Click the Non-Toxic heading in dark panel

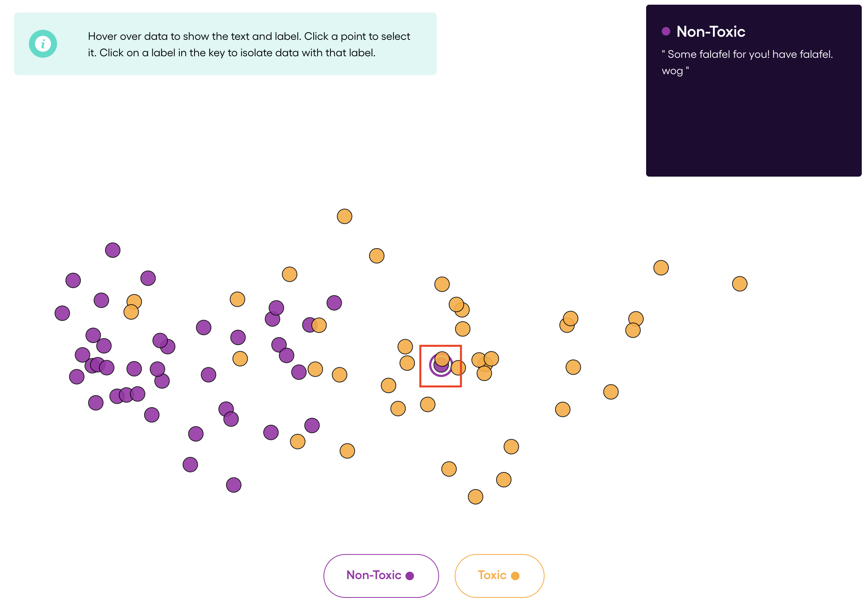711,31
